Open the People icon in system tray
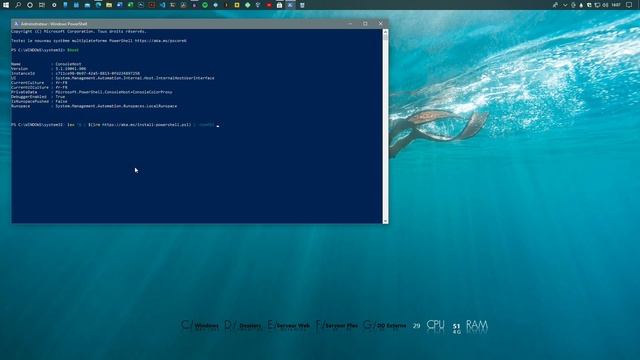Screen dimensions: 640x360 coord(555,5)
